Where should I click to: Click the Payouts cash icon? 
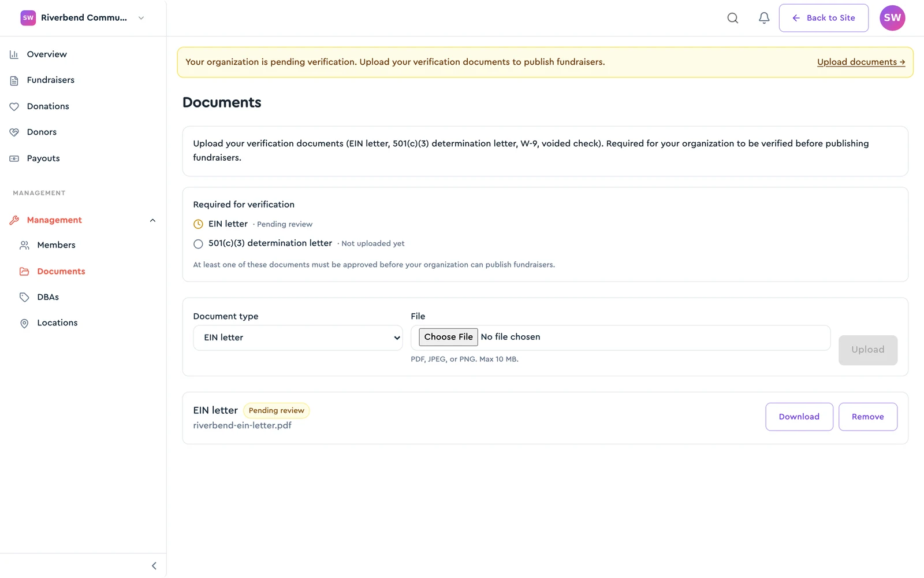click(14, 158)
